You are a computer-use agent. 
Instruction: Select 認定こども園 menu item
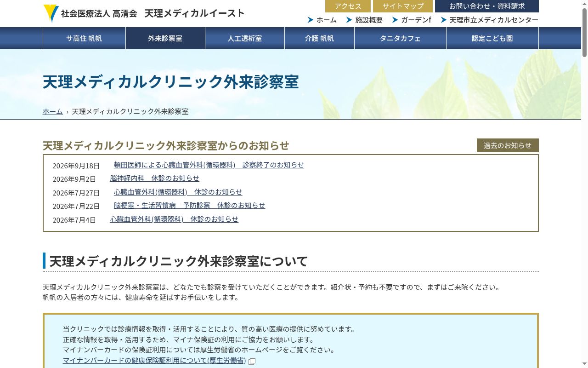492,38
